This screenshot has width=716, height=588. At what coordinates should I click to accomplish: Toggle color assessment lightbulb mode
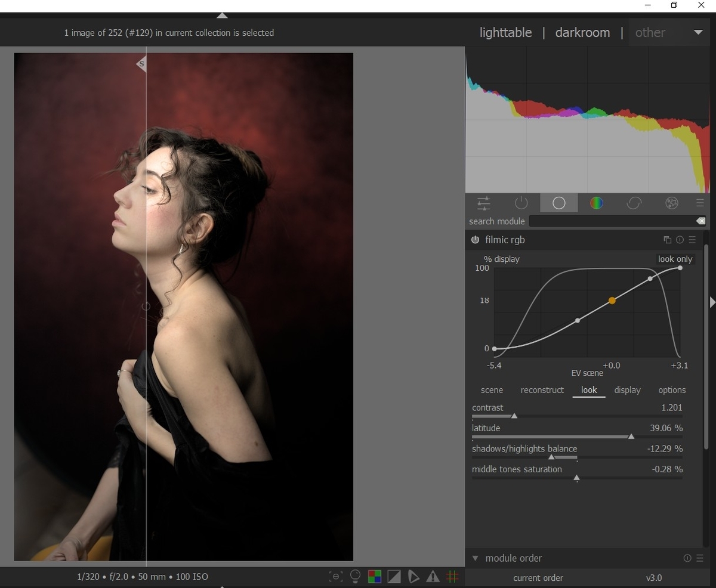pos(356,577)
